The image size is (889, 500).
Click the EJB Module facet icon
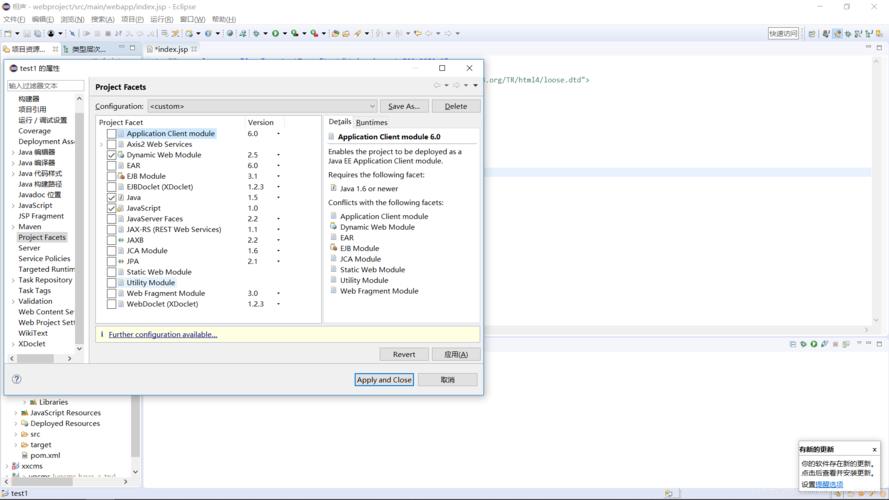point(121,176)
